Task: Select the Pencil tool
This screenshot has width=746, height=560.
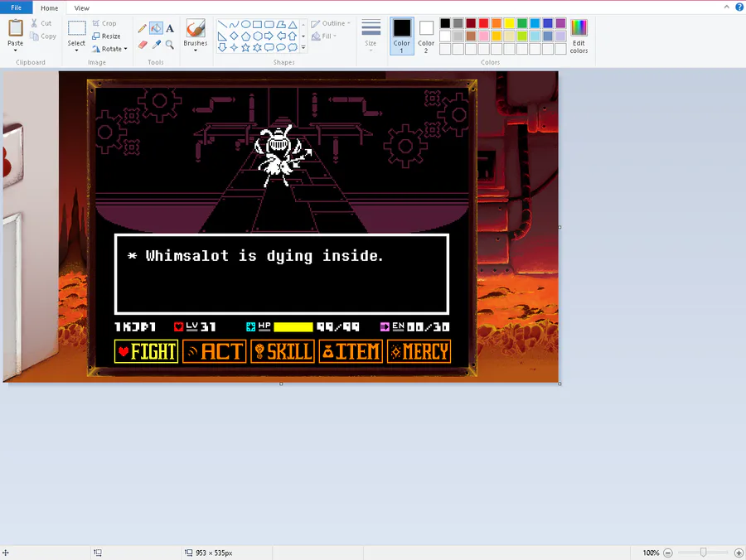Action: pyautogui.click(x=143, y=28)
